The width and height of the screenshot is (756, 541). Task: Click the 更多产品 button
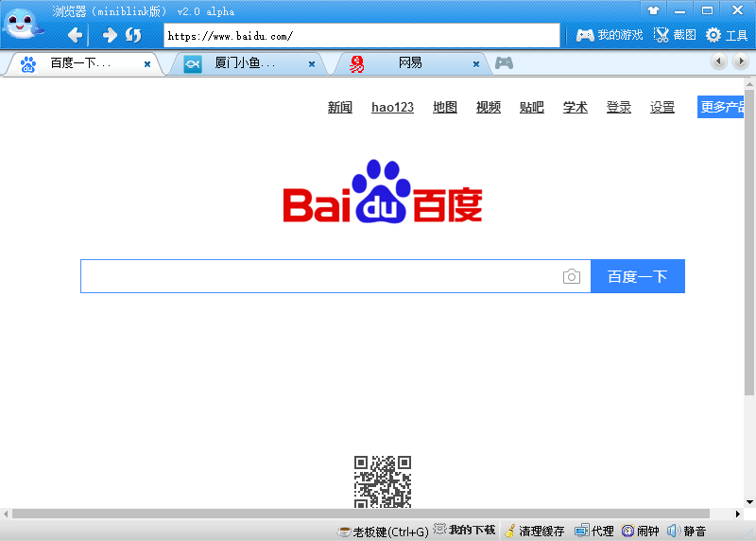tap(720, 107)
